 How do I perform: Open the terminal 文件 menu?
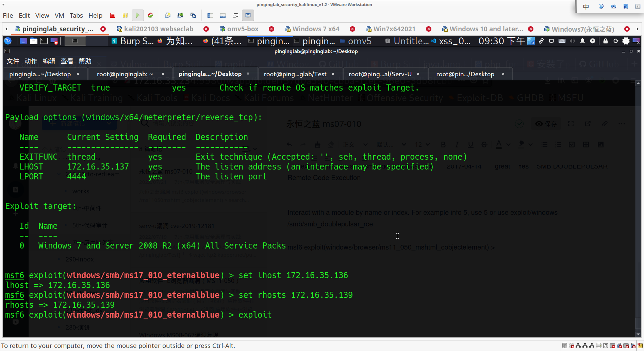click(13, 61)
